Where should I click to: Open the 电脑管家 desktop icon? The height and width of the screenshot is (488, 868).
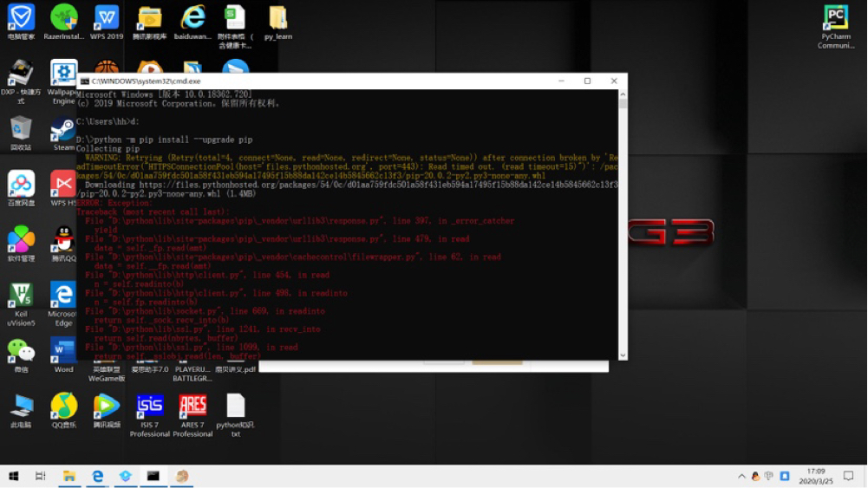(x=21, y=23)
